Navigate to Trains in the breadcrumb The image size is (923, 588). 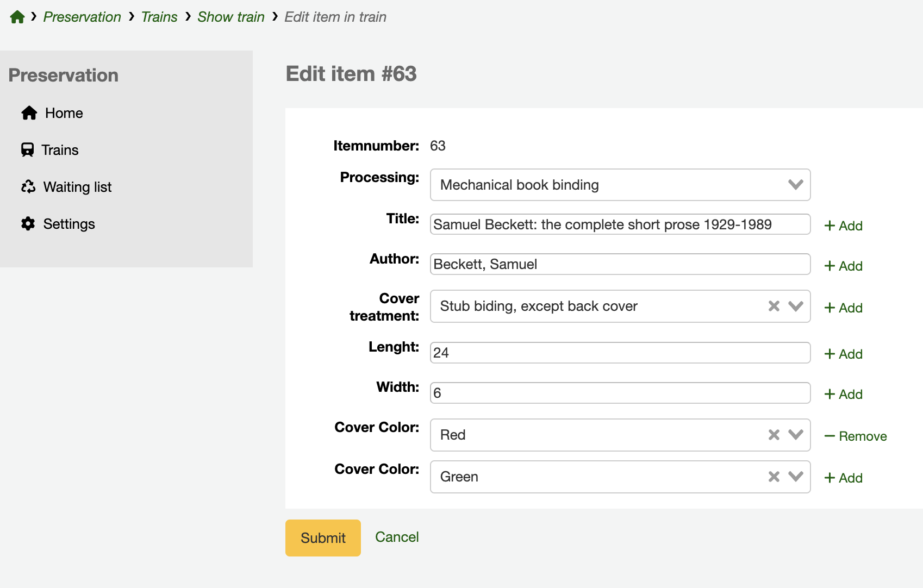(159, 17)
